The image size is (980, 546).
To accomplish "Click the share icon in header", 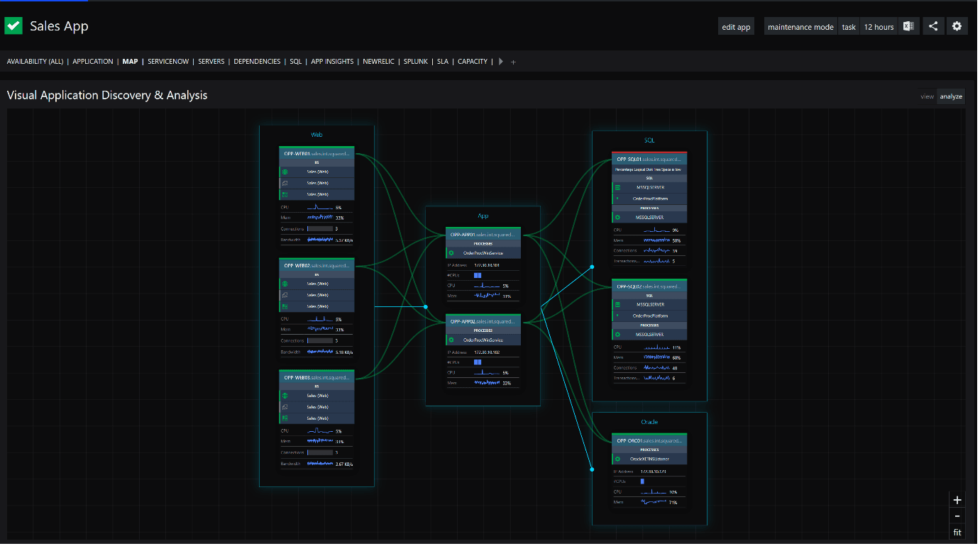I will [x=933, y=26].
